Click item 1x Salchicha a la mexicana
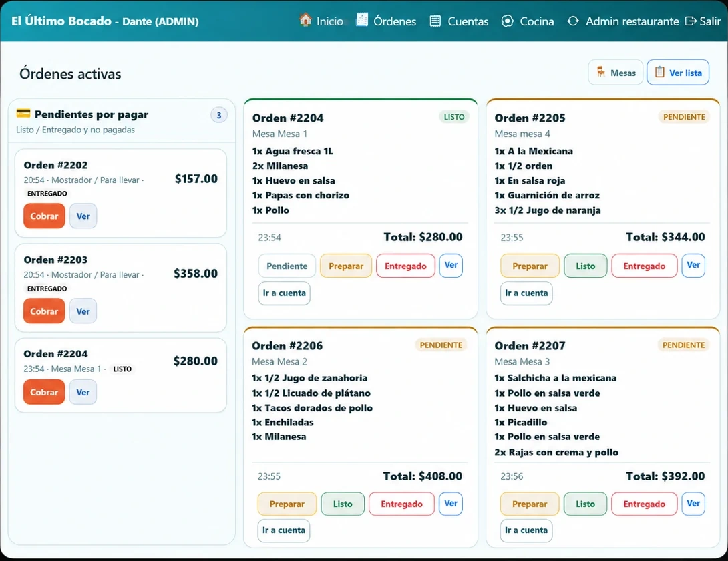 pos(555,378)
